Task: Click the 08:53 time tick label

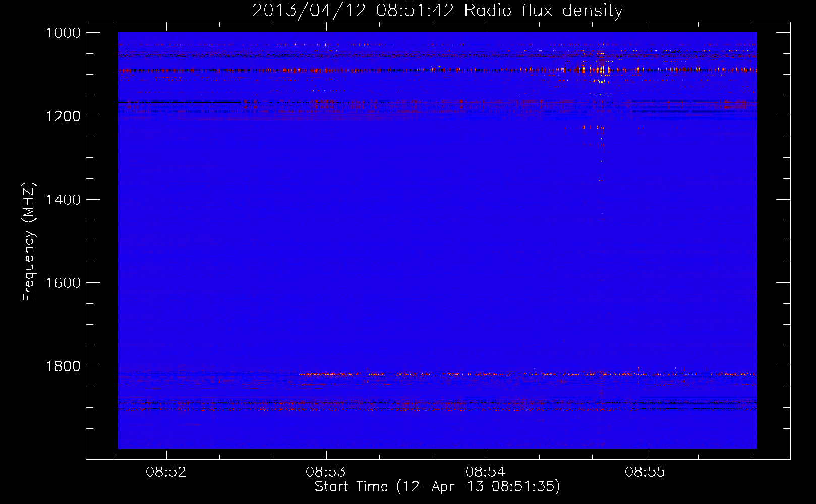Action: (326, 472)
